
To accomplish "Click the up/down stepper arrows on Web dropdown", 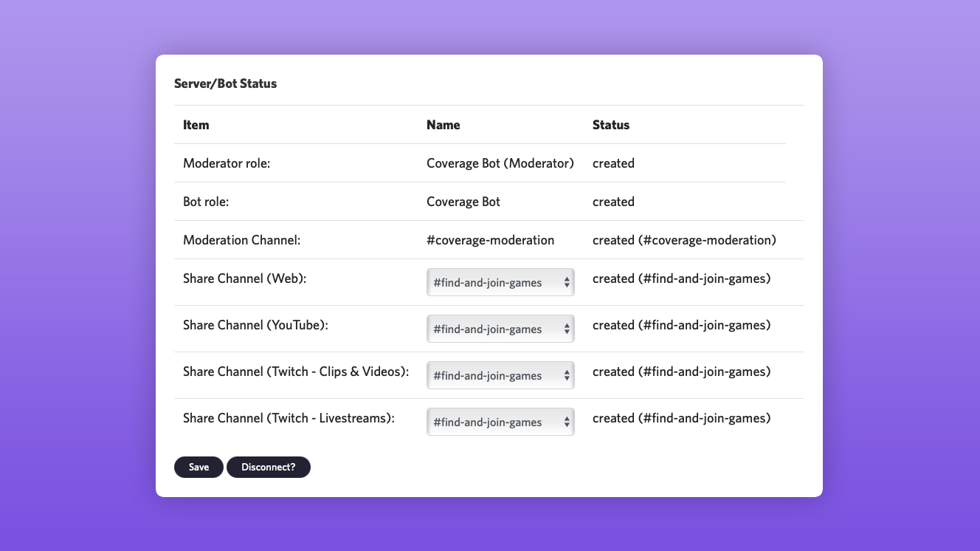I will (566, 282).
